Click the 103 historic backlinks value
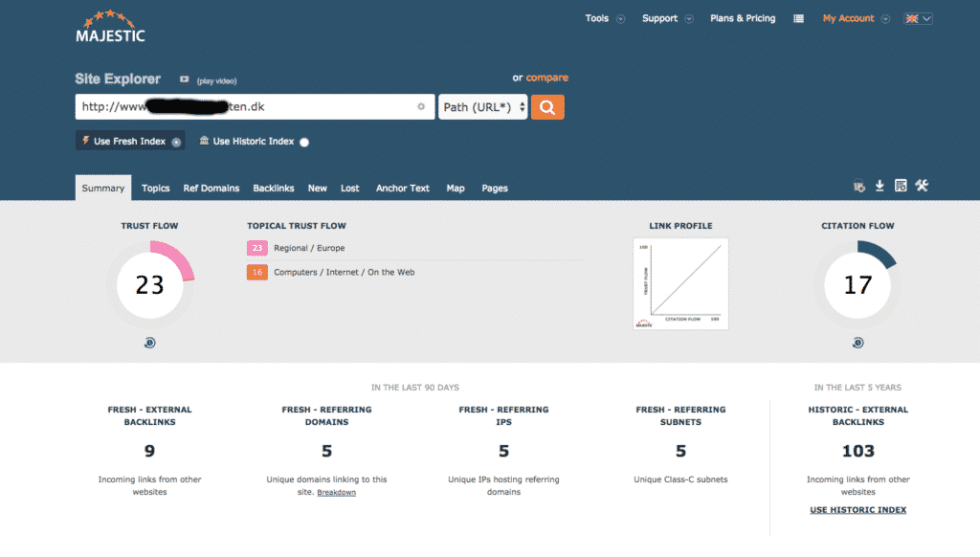This screenshot has height=557, width=980. (x=858, y=451)
